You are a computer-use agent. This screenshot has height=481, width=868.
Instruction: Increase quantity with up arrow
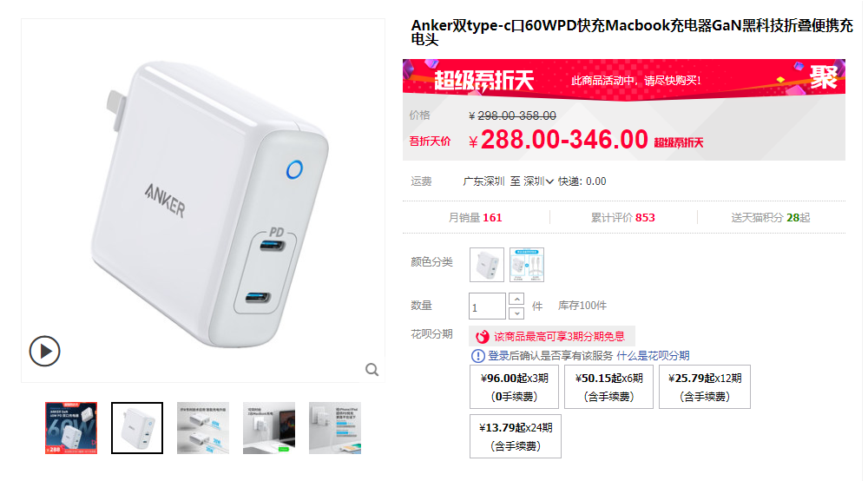(x=516, y=299)
